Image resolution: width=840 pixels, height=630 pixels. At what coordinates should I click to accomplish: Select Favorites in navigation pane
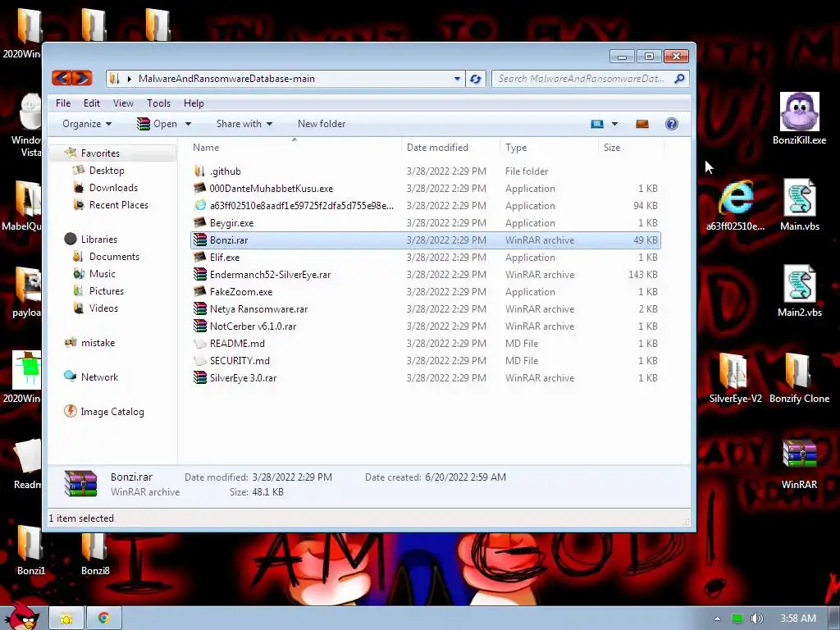tap(100, 153)
